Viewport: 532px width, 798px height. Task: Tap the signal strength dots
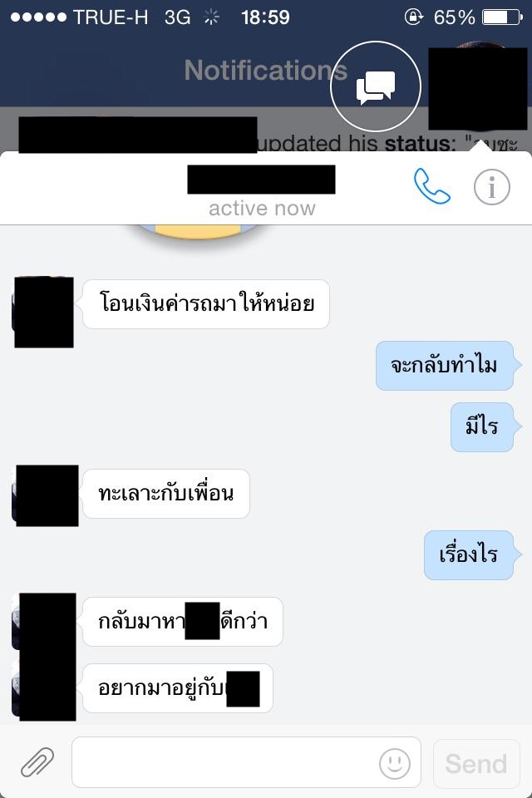tap(39, 17)
